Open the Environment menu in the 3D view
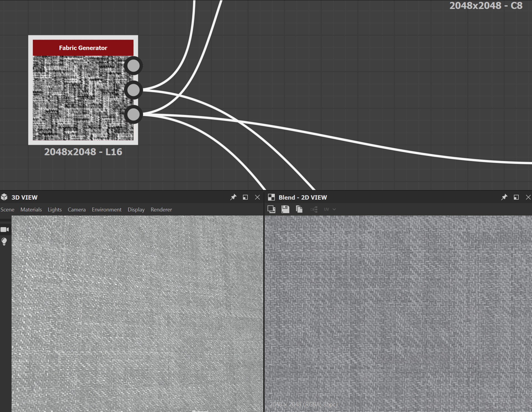 click(107, 210)
